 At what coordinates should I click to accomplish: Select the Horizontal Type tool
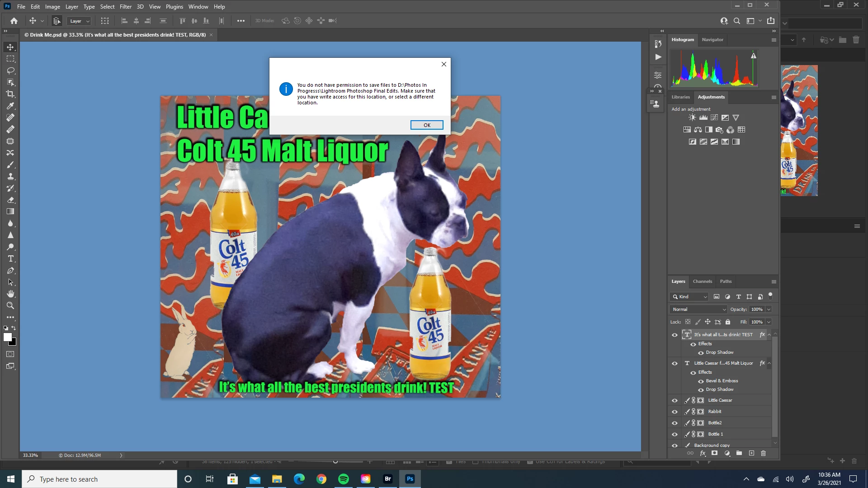click(10, 259)
